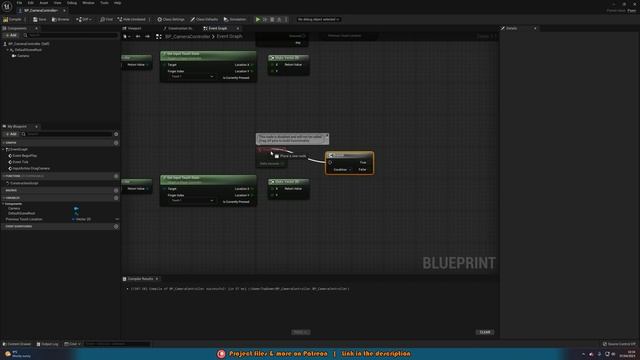This screenshot has height=360, width=640.
Task: Select the Camera component in tree
Action: 23,56
